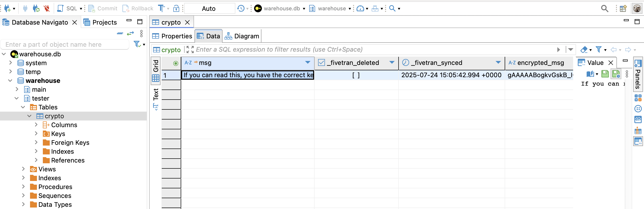Expand the Foreign Keys folder
The image size is (644, 209).
pyautogui.click(x=36, y=142)
